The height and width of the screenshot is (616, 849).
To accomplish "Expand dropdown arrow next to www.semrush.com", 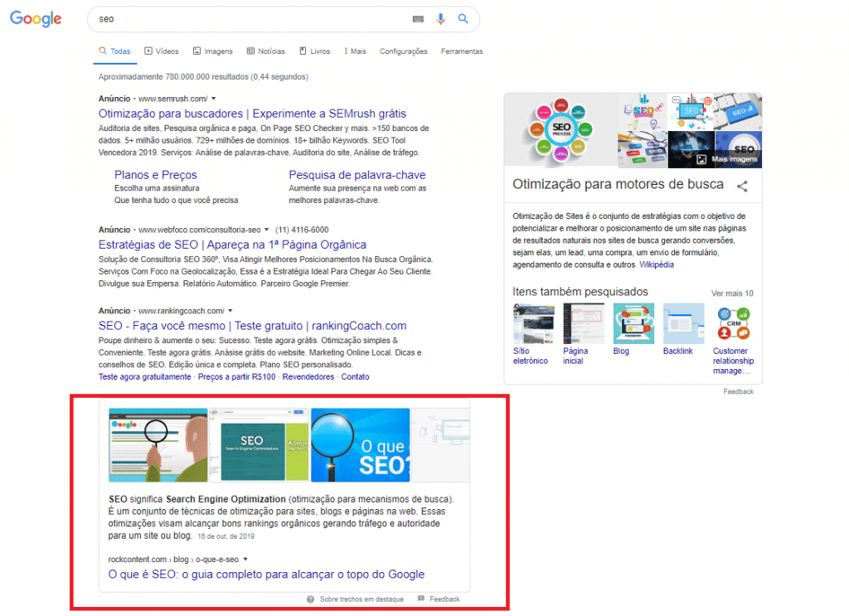I will 214,99.
